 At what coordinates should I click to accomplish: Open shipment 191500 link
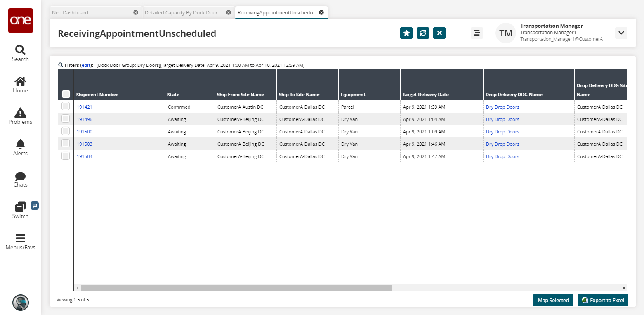[x=85, y=132]
